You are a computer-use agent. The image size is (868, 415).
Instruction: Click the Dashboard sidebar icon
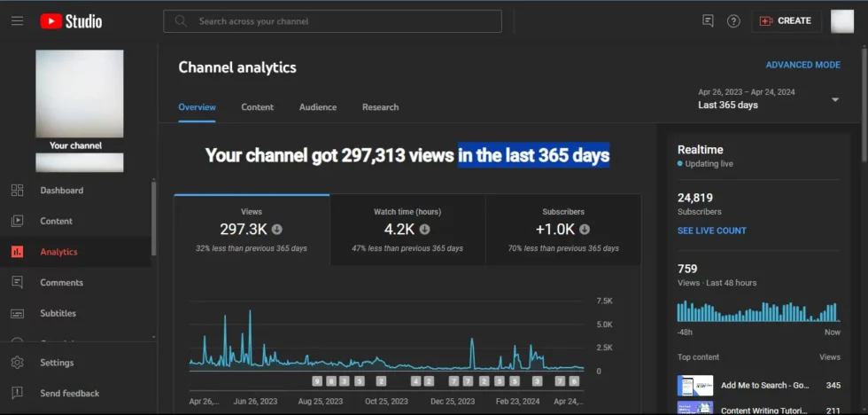tap(17, 191)
